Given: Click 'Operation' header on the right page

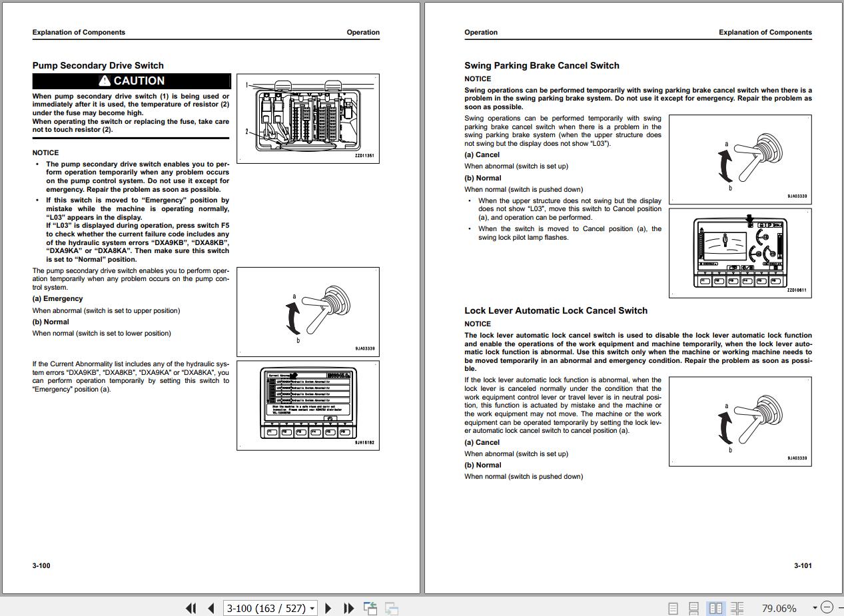Looking at the screenshot, I should tap(481, 32).
